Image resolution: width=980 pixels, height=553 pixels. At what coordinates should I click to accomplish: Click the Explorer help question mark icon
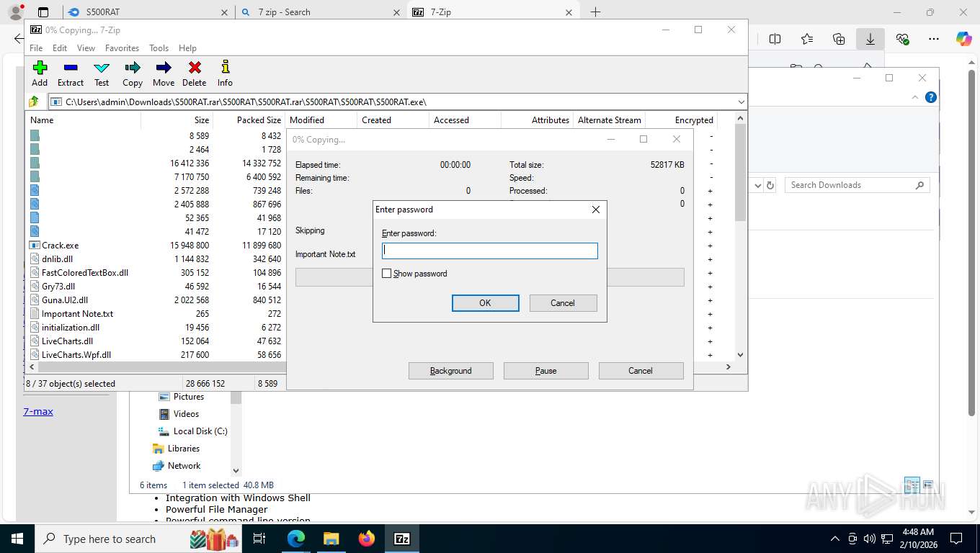[x=931, y=97]
